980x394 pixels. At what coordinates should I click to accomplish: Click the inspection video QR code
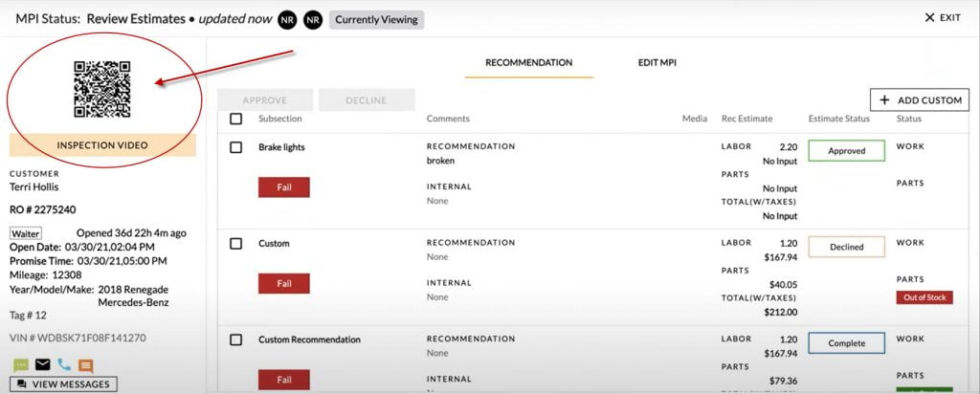(101, 89)
